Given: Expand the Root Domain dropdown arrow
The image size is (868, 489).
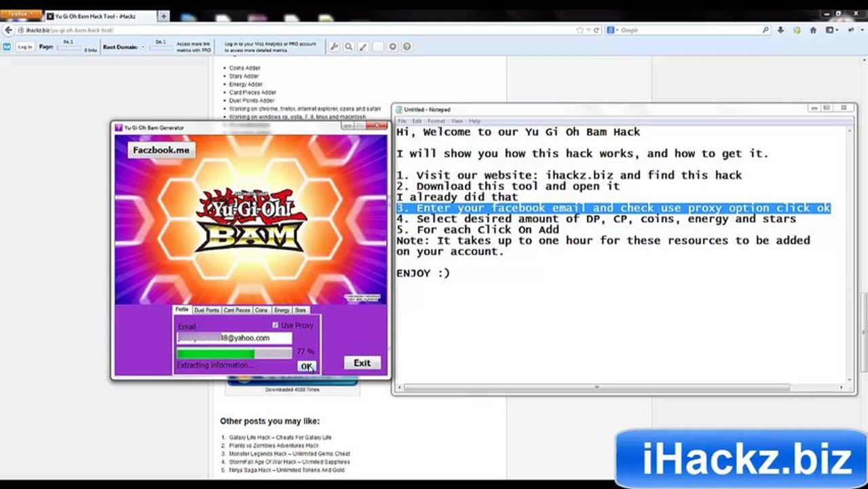Looking at the screenshot, I should (x=143, y=47).
